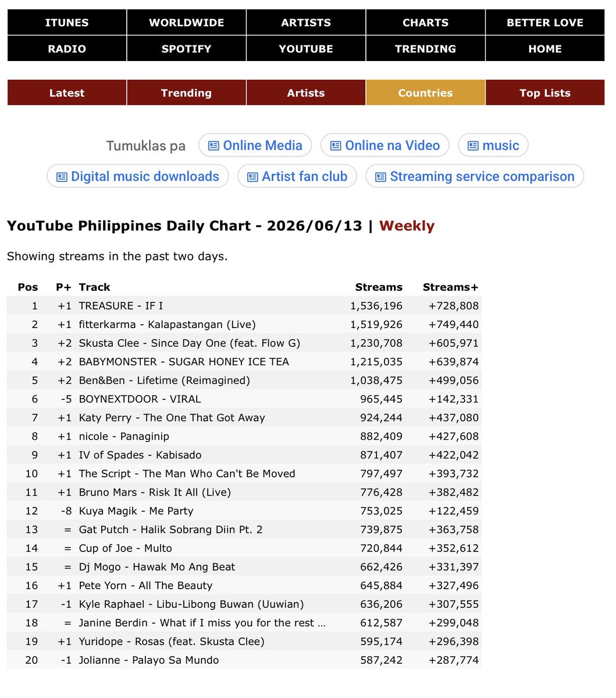
Task: Click the BETTER LOVE navigation item
Action: click(x=545, y=23)
